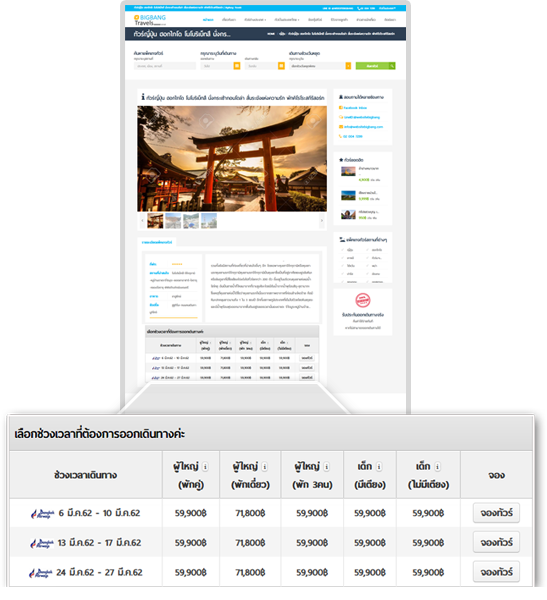Click จองทัวร์ for 13 มี.ค.62 departure

[x=496, y=542]
